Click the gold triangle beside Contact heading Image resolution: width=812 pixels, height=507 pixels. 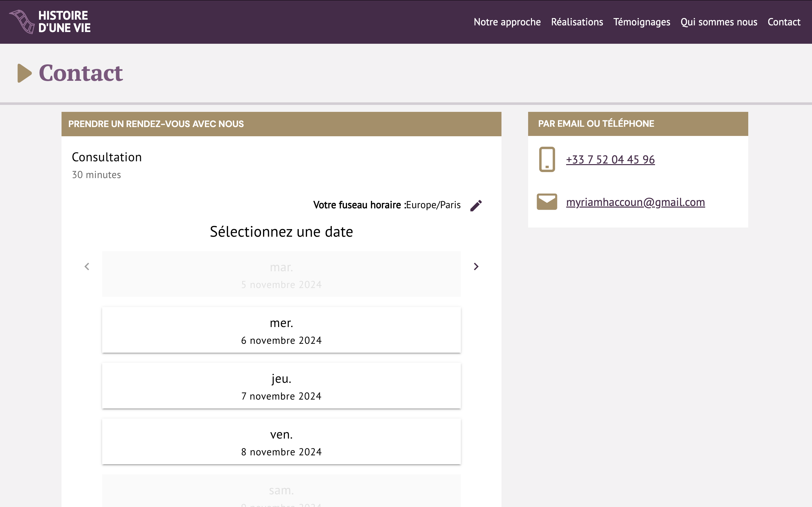(24, 73)
